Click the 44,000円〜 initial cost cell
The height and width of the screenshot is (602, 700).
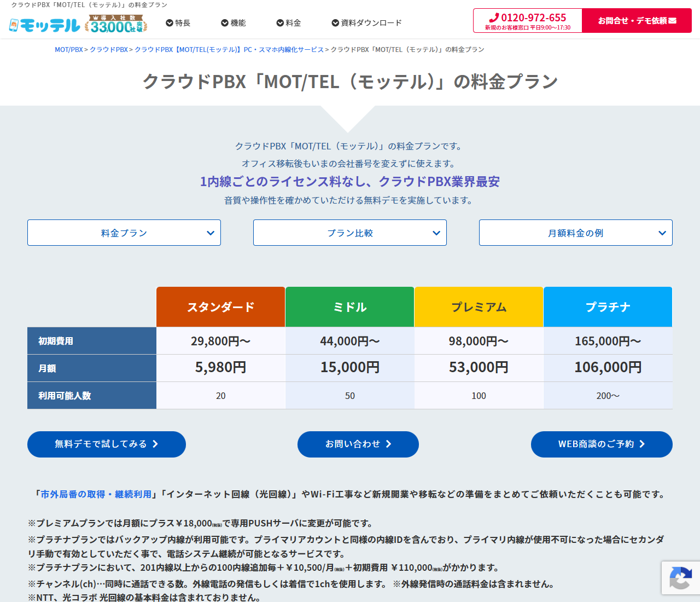(x=350, y=341)
